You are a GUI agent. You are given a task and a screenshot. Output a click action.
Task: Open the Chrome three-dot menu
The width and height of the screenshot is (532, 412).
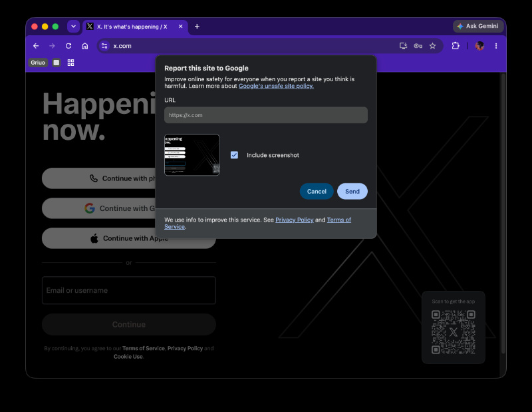pyautogui.click(x=496, y=46)
